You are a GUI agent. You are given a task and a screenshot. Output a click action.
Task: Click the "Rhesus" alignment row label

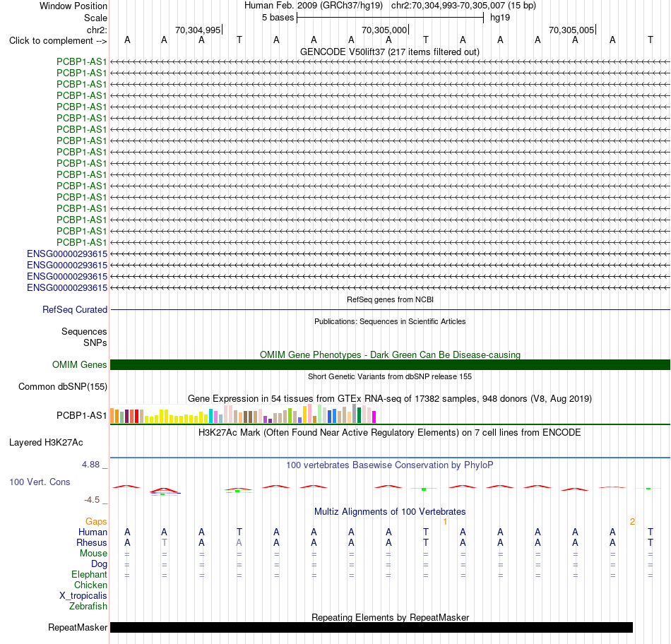(92, 542)
